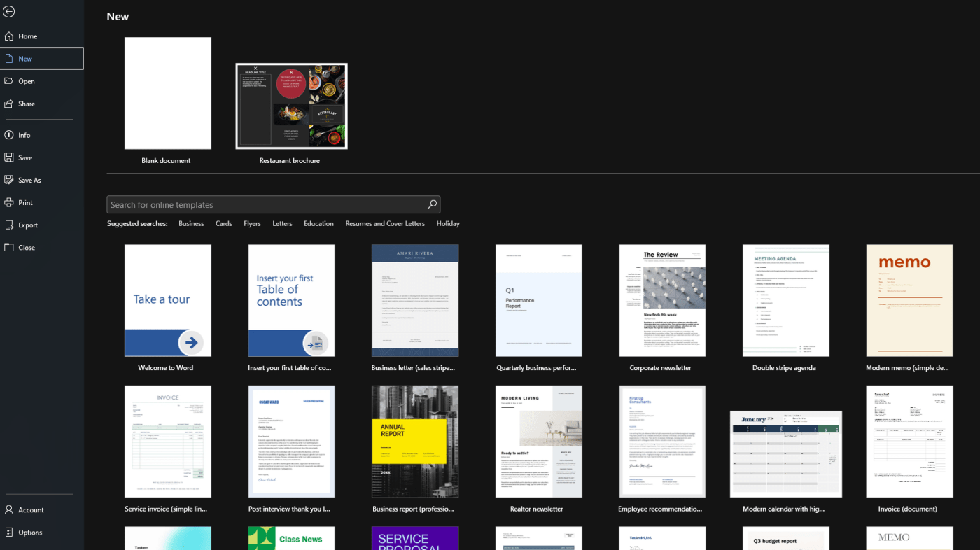Select the Realtor newsletter template
Image resolution: width=980 pixels, height=550 pixels.
(x=539, y=442)
